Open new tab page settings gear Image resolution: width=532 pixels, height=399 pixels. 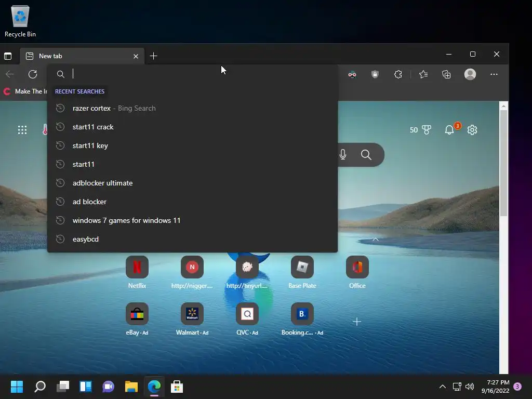pyautogui.click(x=472, y=130)
